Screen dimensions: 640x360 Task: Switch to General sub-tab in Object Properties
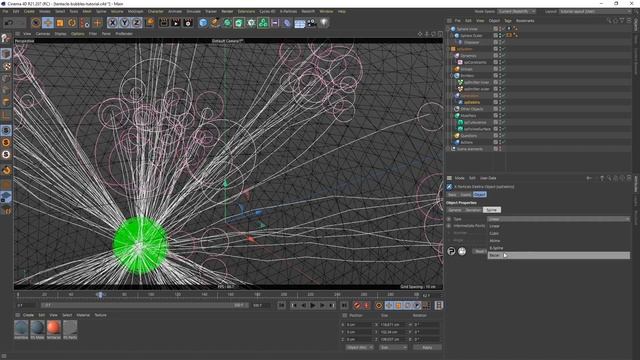pyautogui.click(x=455, y=210)
